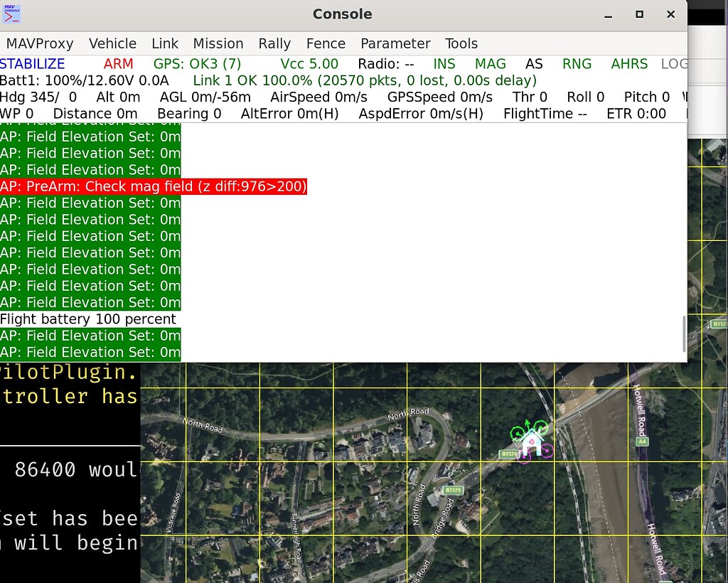Select the PreArm mag field error message

[153, 186]
